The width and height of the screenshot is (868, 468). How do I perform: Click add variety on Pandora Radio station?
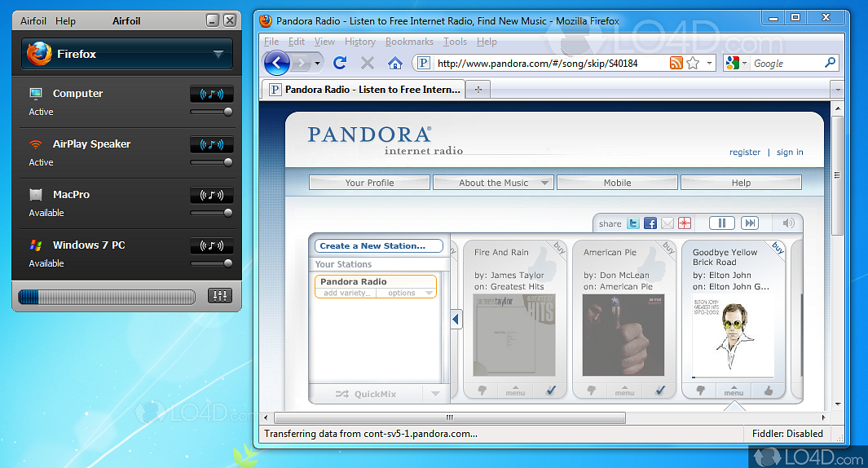tap(346, 293)
